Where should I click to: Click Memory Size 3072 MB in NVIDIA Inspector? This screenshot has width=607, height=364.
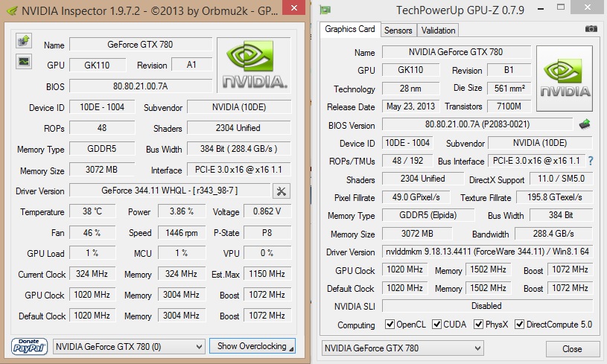tap(102, 170)
